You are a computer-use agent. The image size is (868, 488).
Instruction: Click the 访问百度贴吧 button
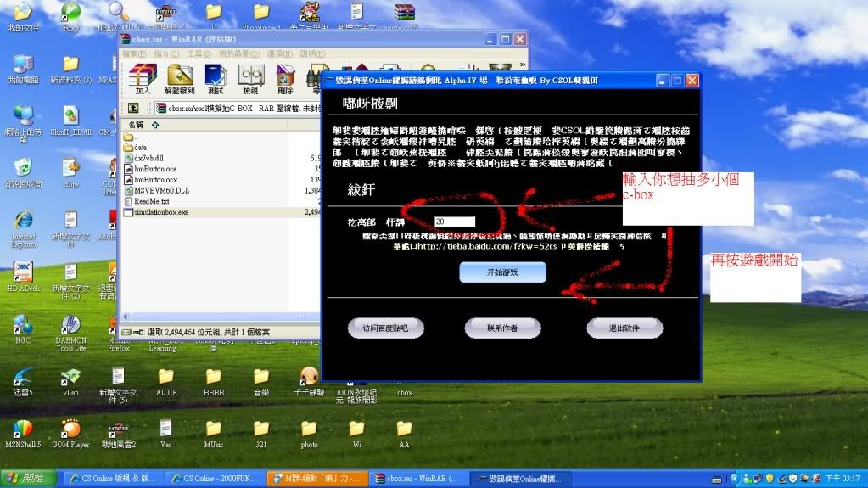coord(385,328)
